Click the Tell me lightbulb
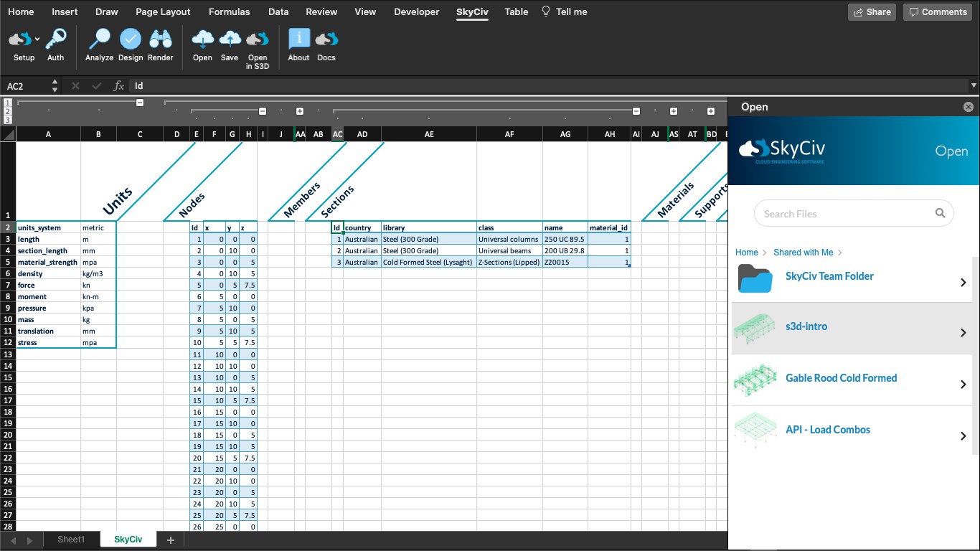The image size is (980, 551). 546,11
